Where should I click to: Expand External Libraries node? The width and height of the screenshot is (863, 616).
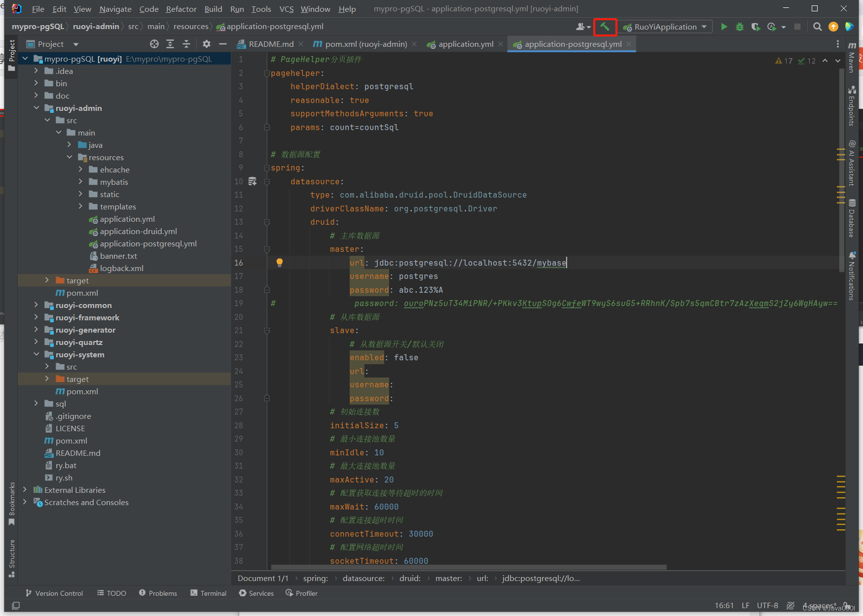25,490
